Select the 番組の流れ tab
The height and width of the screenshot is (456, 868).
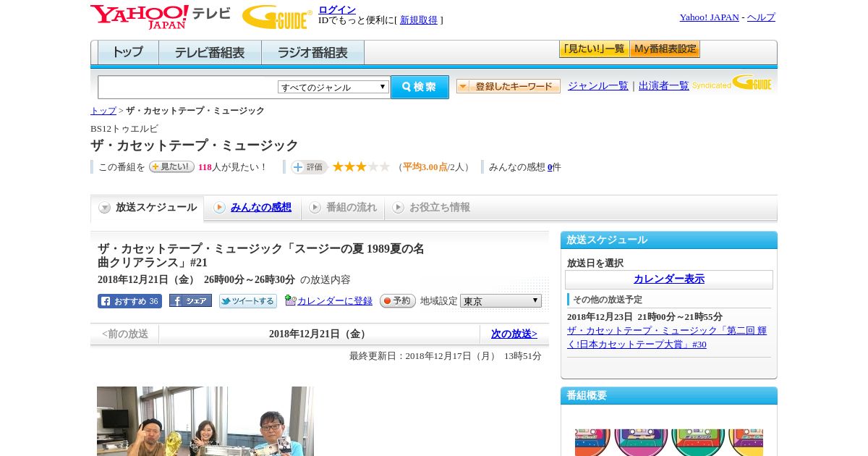click(x=343, y=208)
